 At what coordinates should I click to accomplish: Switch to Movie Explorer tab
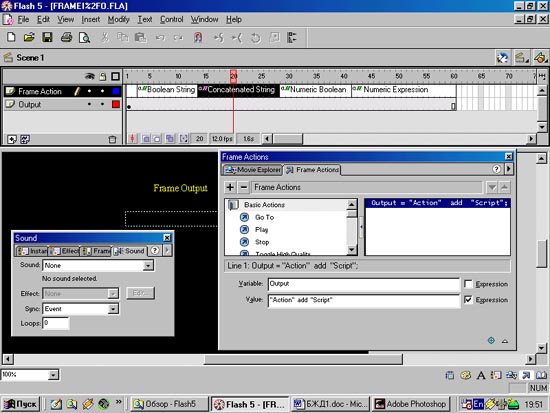point(253,170)
